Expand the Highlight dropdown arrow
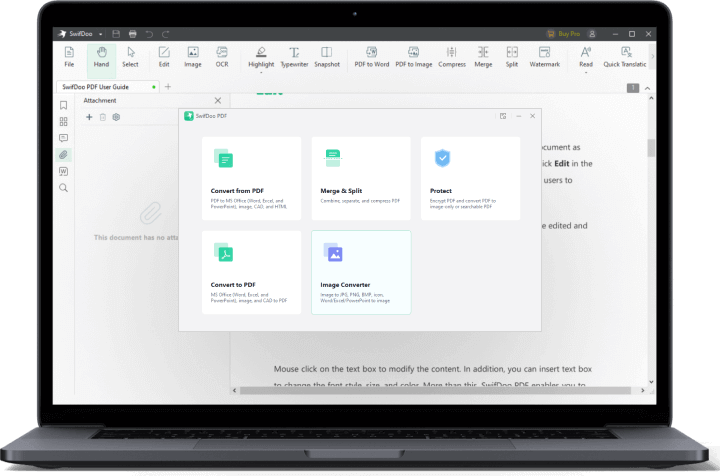Screen dimensions: 720x476 261,73
